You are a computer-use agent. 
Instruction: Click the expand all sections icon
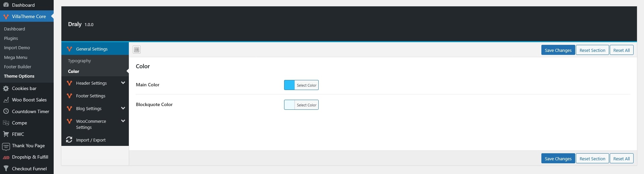pyautogui.click(x=137, y=50)
